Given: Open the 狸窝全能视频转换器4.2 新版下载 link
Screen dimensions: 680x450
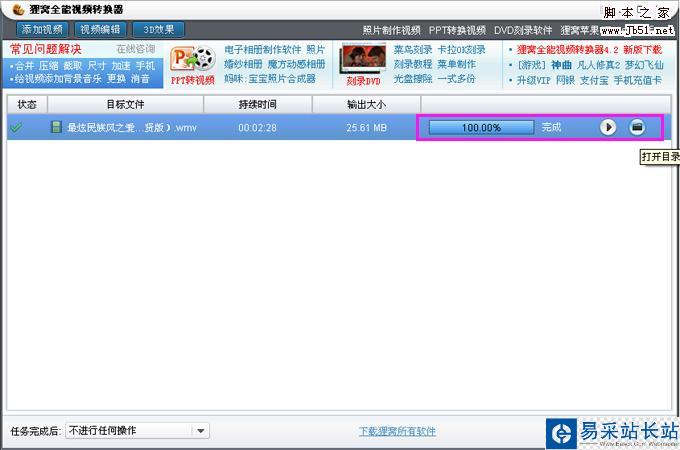Looking at the screenshot, I should (x=589, y=49).
